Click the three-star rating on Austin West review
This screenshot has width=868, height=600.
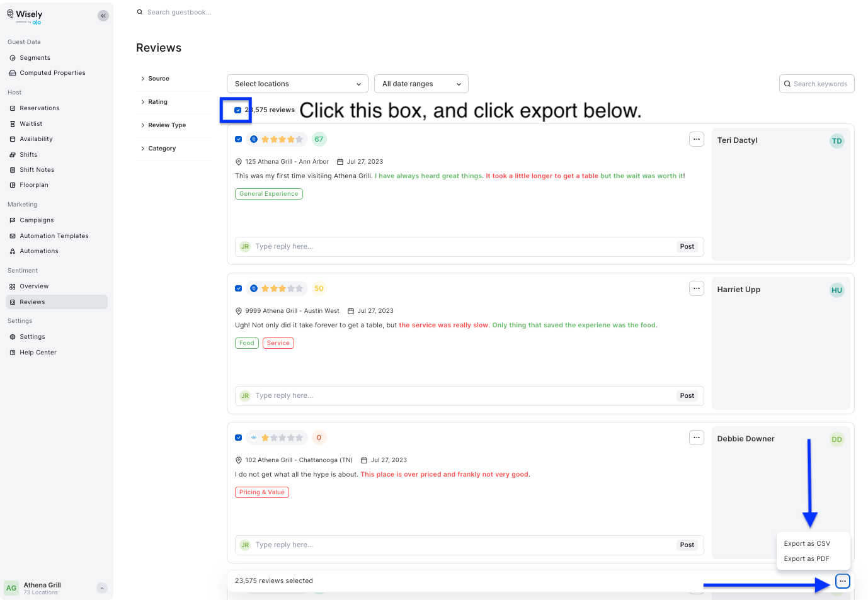[282, 288]
